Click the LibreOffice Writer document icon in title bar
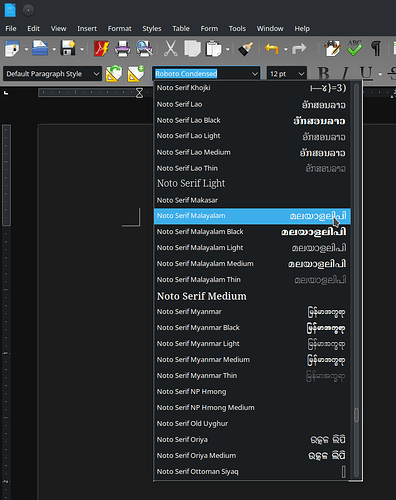This screenshot has height=500, width=396. [10, 10]
